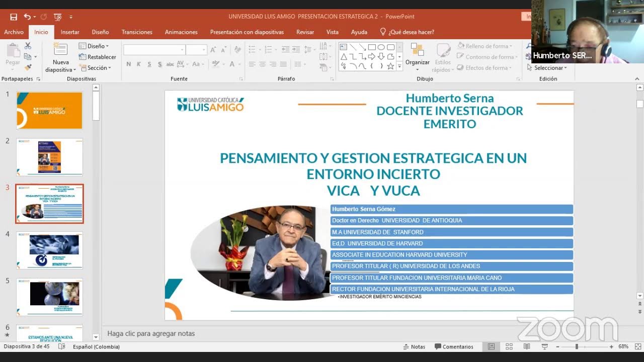Click Restablecer to reset slide
Viewport: 644px width, 362px height.
(x=97, y=57)
